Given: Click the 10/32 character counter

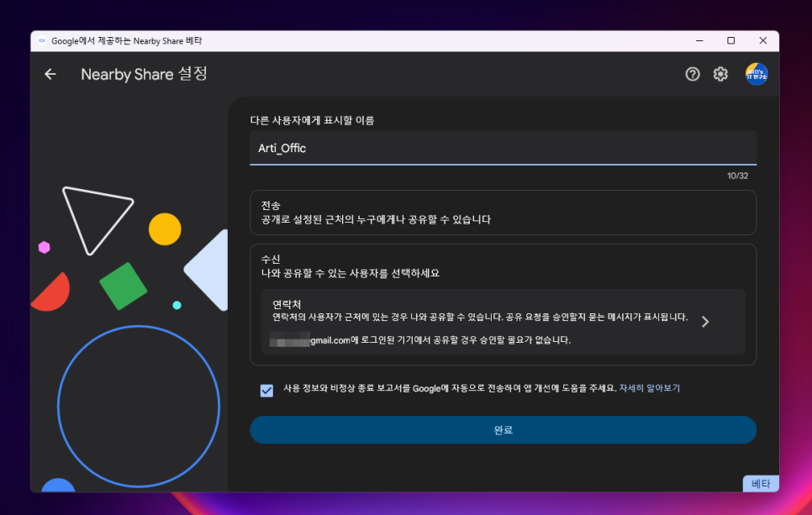Looking at the screenshot, I should click(737, 176).
